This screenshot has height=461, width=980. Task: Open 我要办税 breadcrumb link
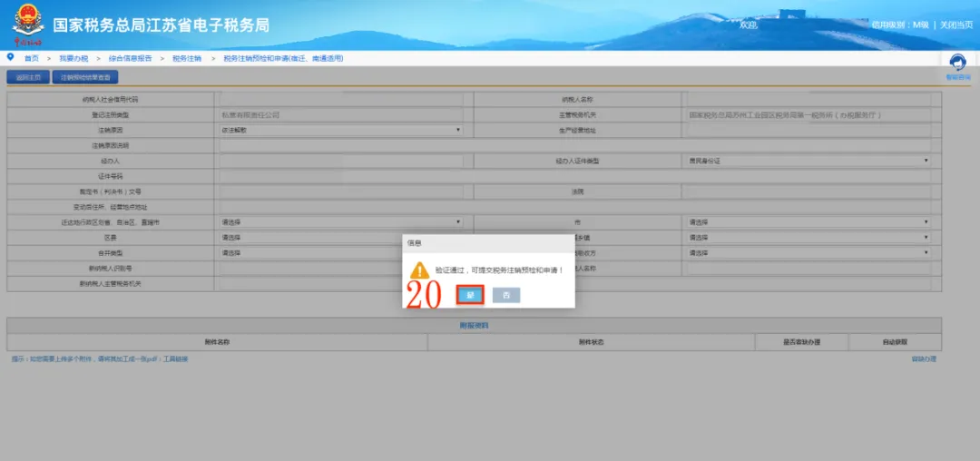73,58
